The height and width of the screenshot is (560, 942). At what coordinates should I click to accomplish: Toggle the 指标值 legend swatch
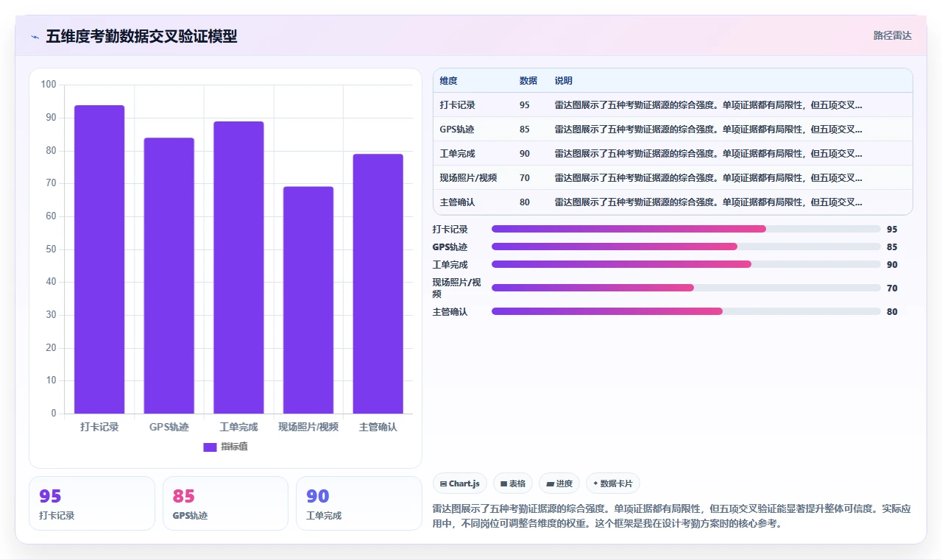210,447
